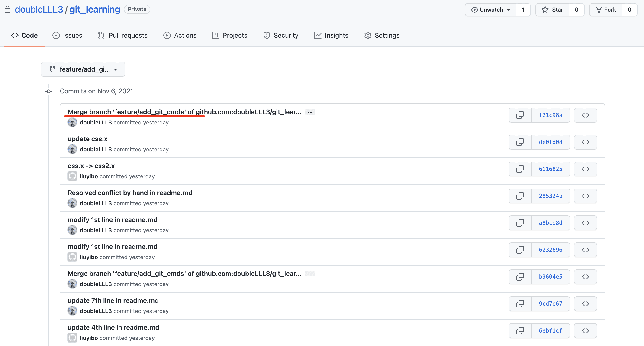
Task: Open repository Settings tab
Action: (382, 35)
